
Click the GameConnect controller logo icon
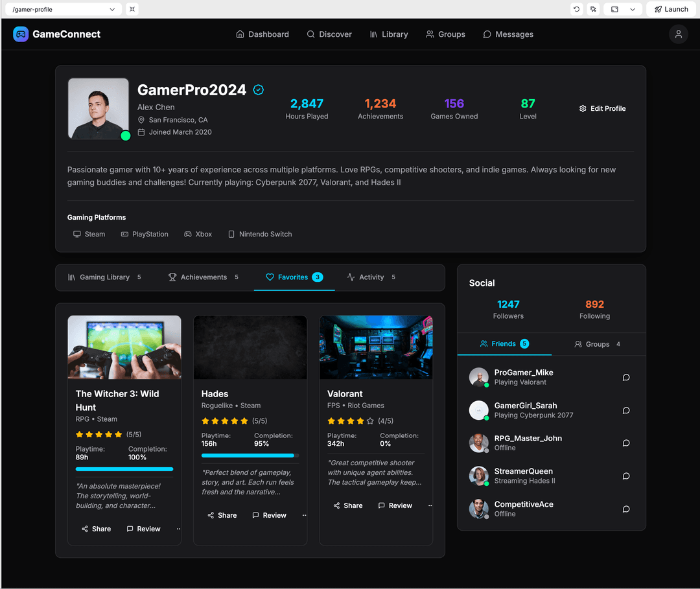(x=21, y=34)
